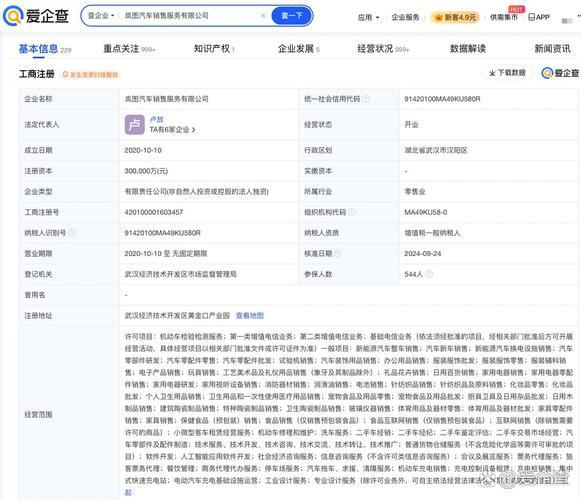Clear the search box with the x icon
The image size is (581, 500).
pyautogui.click(x=263, y=16)
